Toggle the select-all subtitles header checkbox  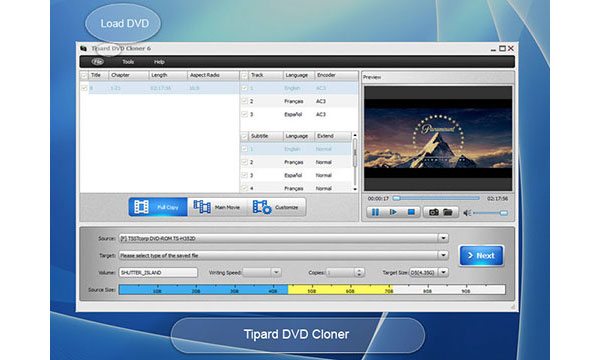(244, 136)
